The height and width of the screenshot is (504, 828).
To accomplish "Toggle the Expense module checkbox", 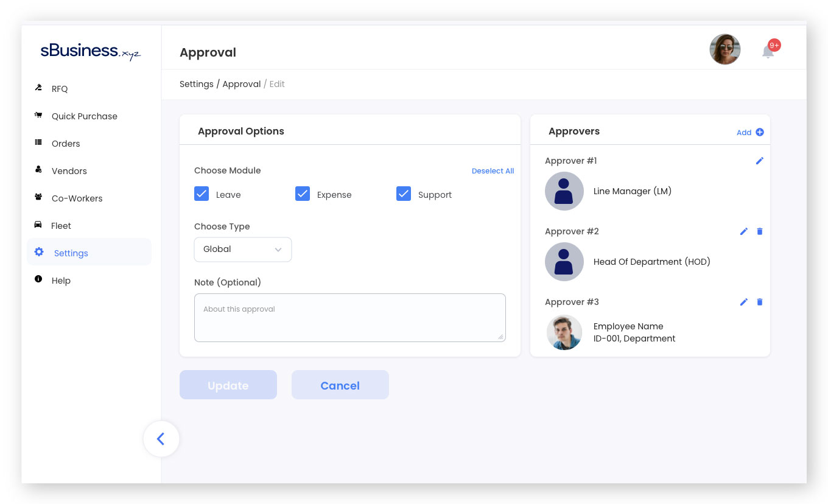I will coord(303,194).
